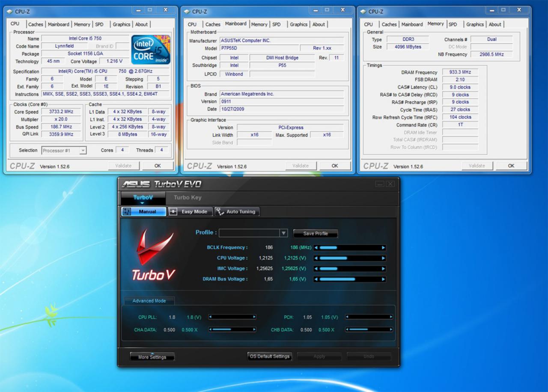
Task: Click CPU Voltage increase arrow
Action: 383,258
